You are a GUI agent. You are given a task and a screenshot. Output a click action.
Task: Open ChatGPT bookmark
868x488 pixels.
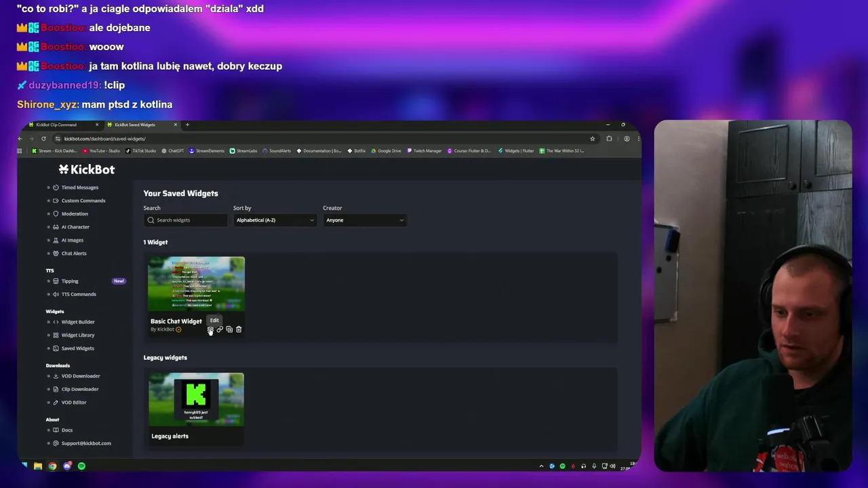point(173,151)
